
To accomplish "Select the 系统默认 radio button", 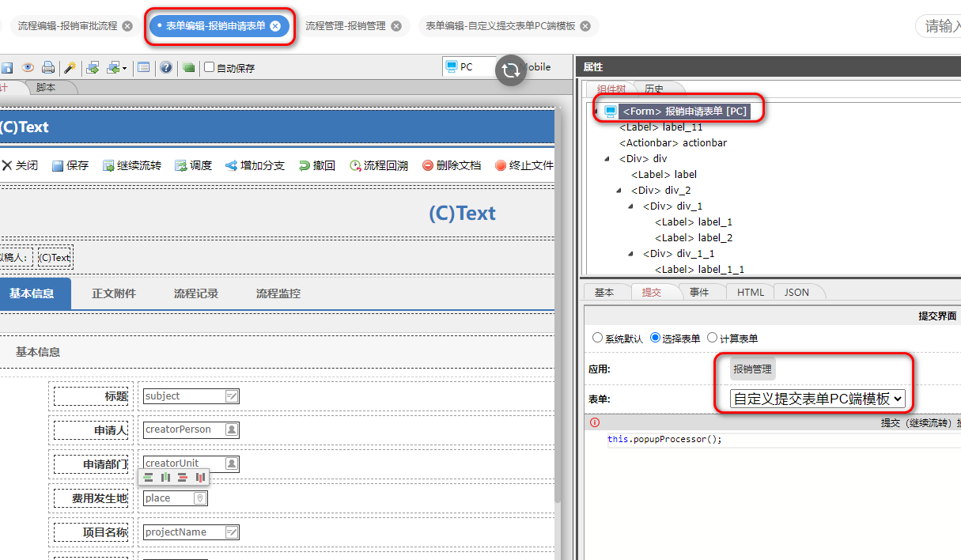I will [x=597, y=338].
